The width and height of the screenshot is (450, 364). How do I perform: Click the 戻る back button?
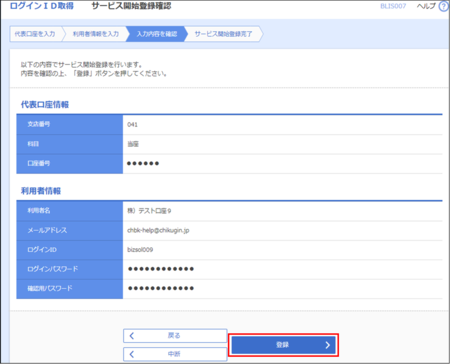[175, 336]
